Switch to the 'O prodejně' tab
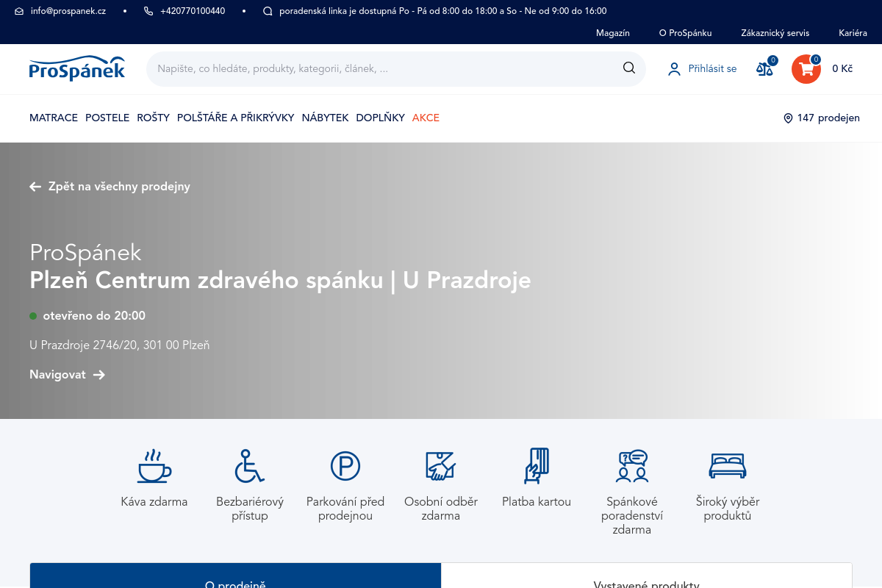The image size is (882, 588). pos(235,581)
